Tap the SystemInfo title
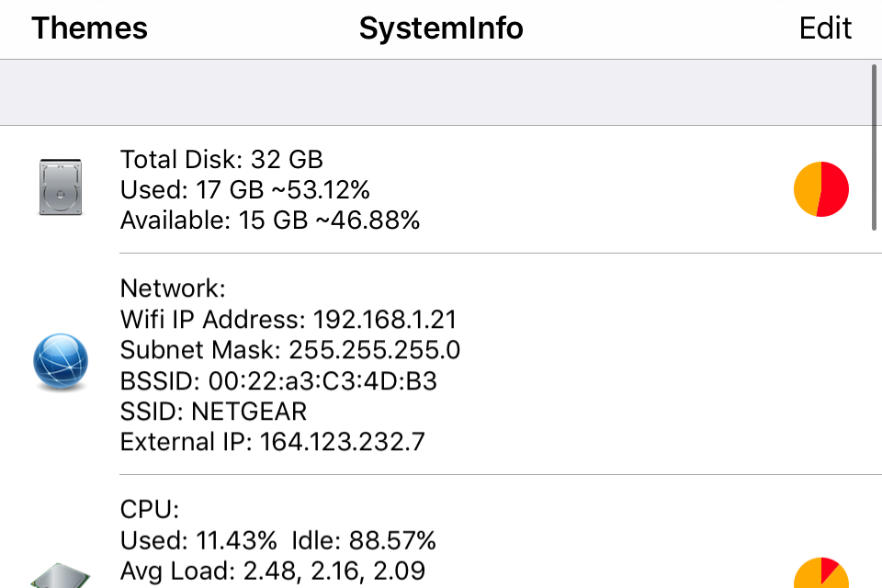The image size is (882, 588). pos(441,28)
